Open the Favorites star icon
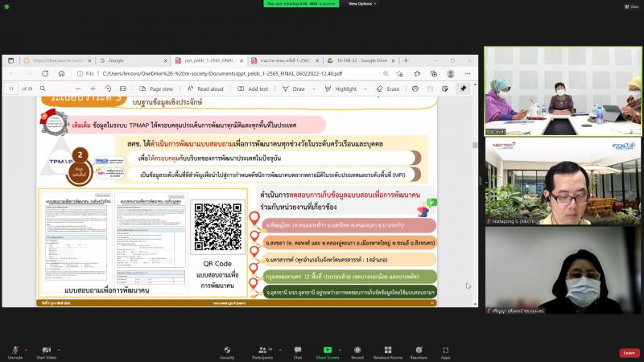 pos(417,74)
